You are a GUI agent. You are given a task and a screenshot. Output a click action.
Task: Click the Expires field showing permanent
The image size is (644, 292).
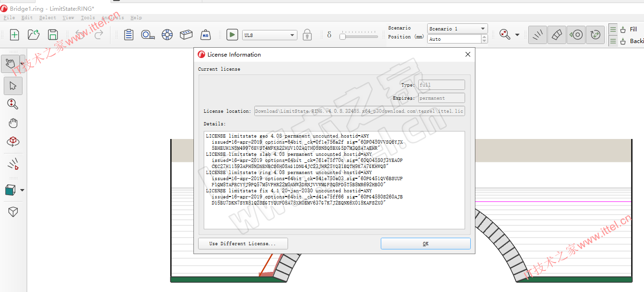point(441,98)
